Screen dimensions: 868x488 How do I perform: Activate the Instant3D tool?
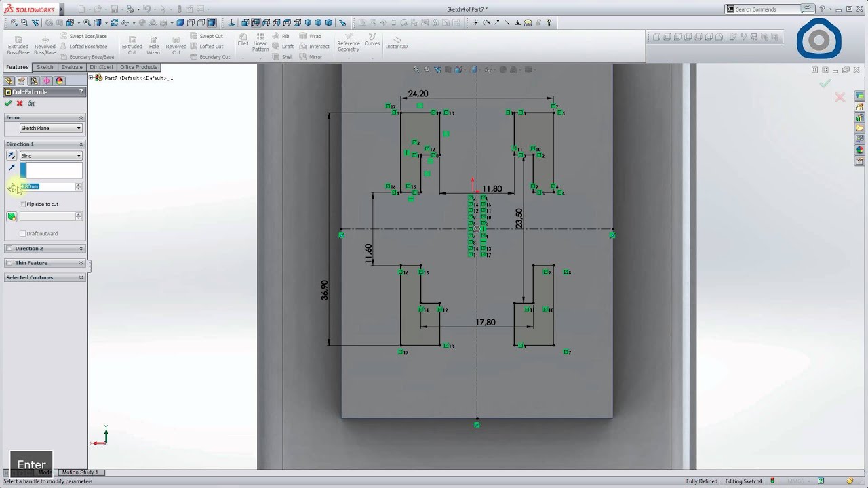[397, 41]
